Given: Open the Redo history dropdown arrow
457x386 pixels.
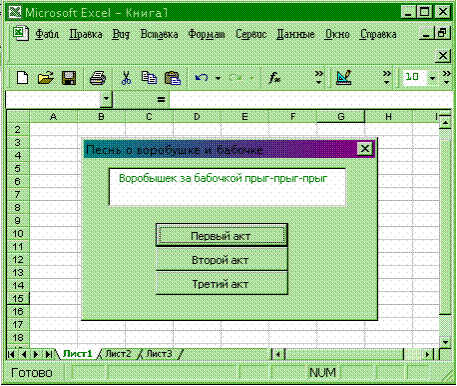Looking at the screenshot, I should [252, 78].
